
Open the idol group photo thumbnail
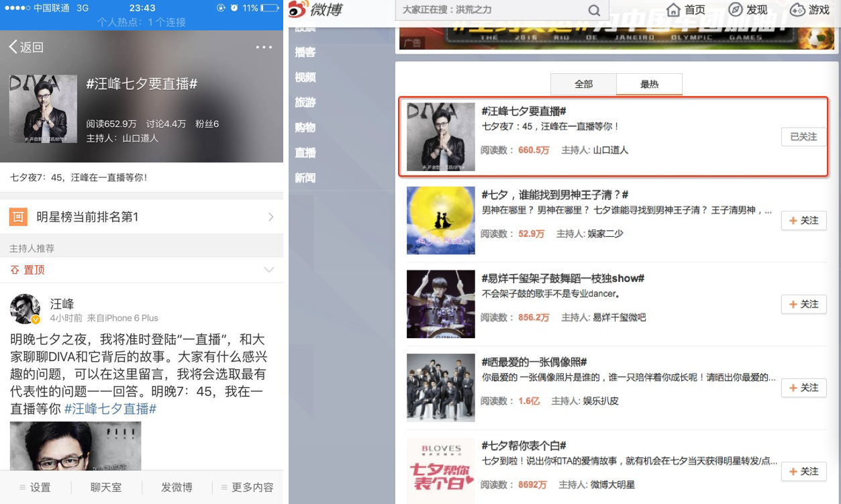(x=441, y=388)
